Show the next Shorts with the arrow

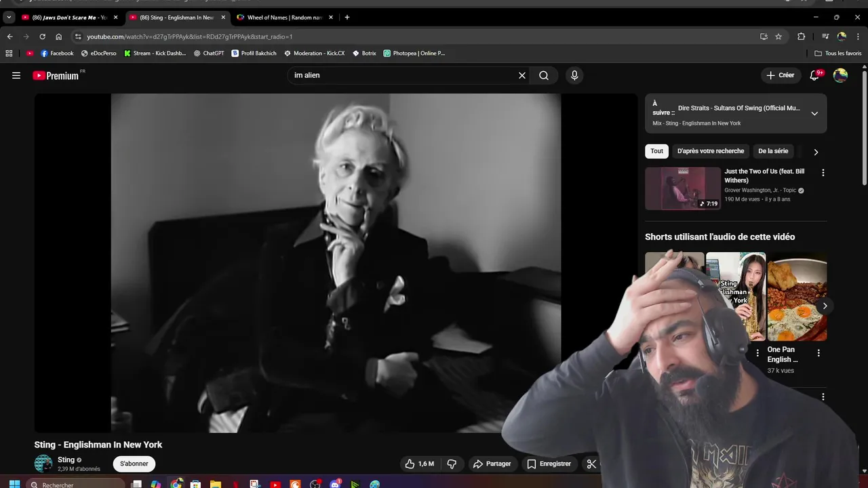(825, 306)
